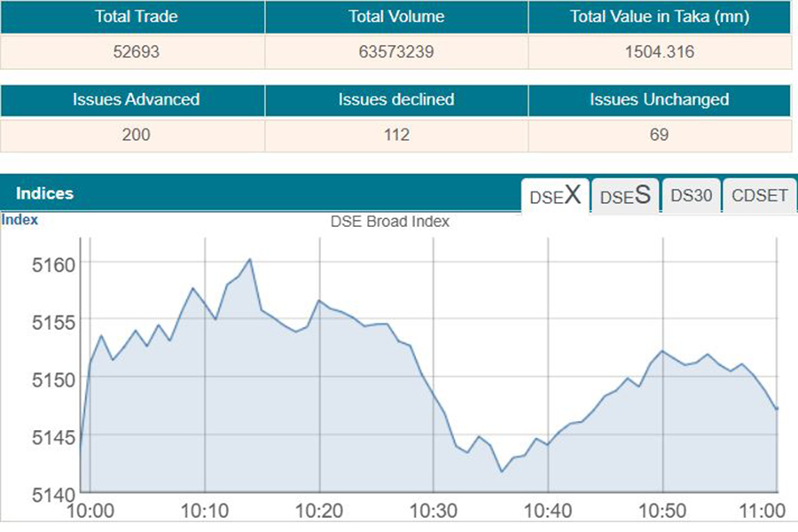Click the Issues Unchanged header
The image size is (798, 532).
pos(659,99)
